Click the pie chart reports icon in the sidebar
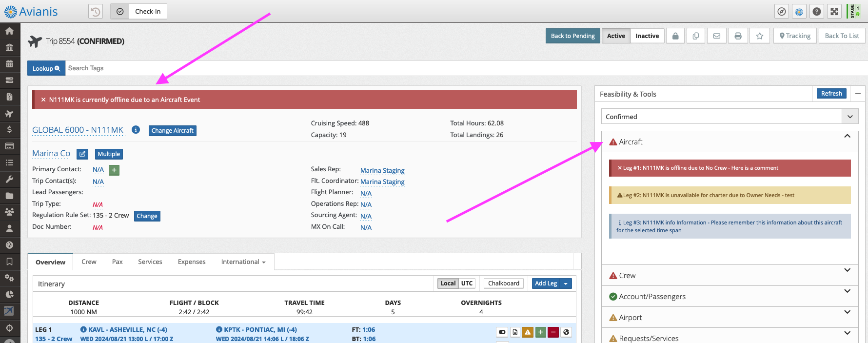Screen dimensions: 868x343 [x=9, y=294]
